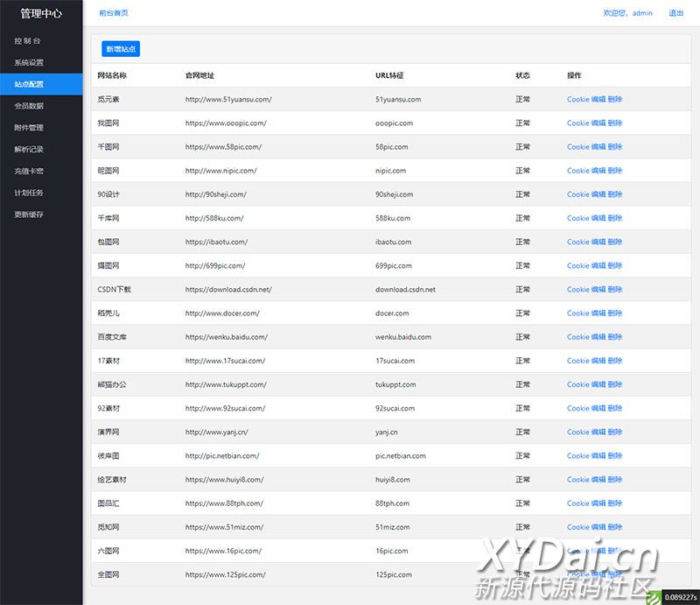700x605 pixels.
Task: Open Cookie settings for 图品汇
Action: pos(578,503)
